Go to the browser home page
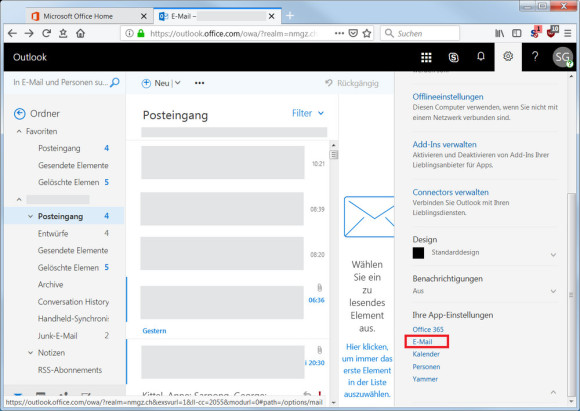This screenshot has width=580, height=411. pos(80,33)
